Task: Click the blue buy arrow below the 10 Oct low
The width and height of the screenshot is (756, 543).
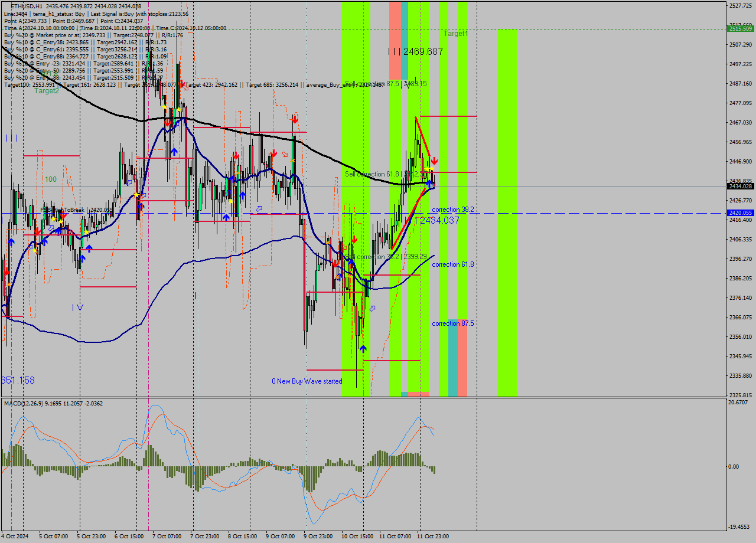Action: click(363, 348)
